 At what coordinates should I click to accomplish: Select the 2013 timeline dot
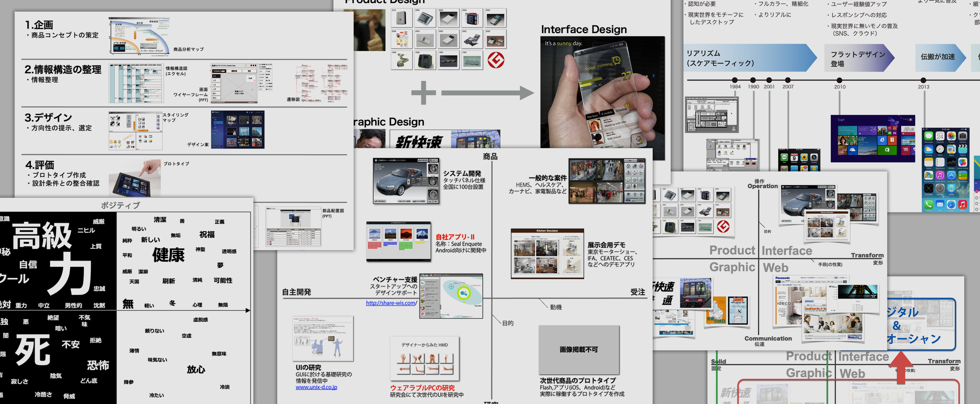click(x=923, y=80)
